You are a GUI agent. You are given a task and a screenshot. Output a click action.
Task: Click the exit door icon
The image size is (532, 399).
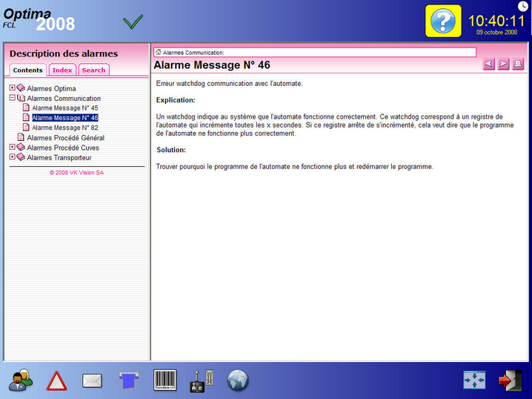click(x=510, y=380)
